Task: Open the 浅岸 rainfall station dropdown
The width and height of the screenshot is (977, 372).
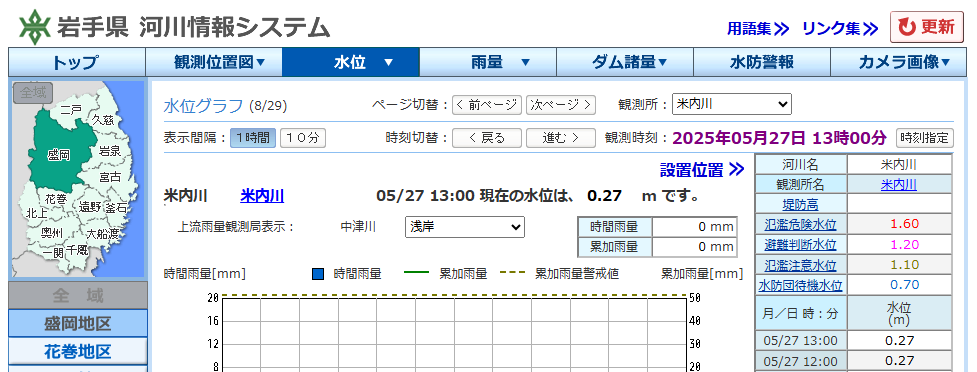Action: coord(465,227)
